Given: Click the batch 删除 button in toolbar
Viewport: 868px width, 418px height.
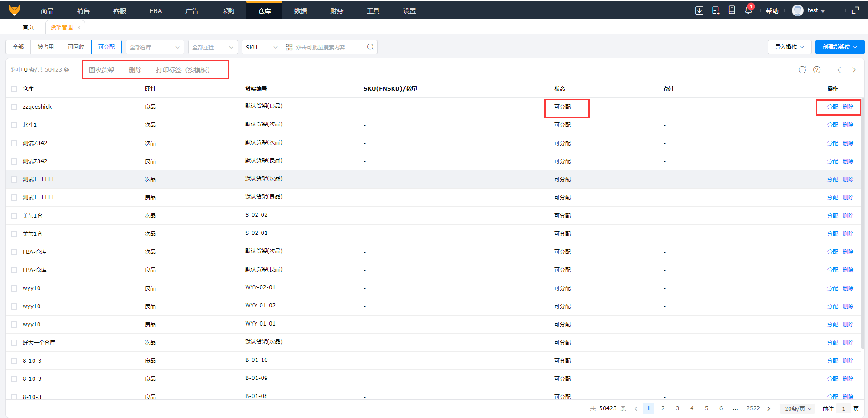Looking at the screenshot, I should tap(135, 70).
